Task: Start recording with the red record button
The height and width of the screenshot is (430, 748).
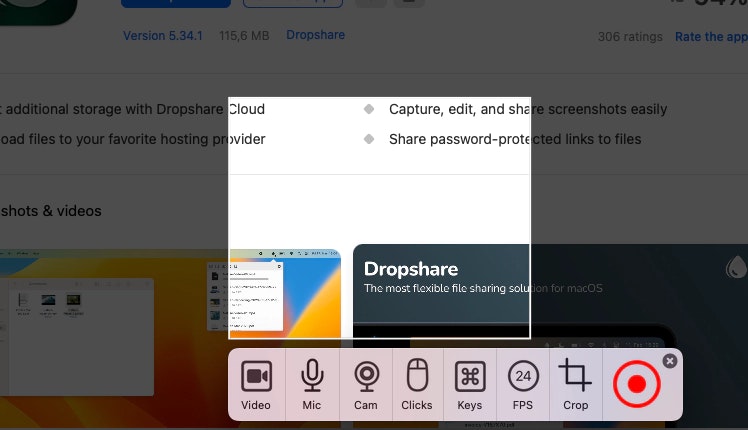Action: [637, 384]
